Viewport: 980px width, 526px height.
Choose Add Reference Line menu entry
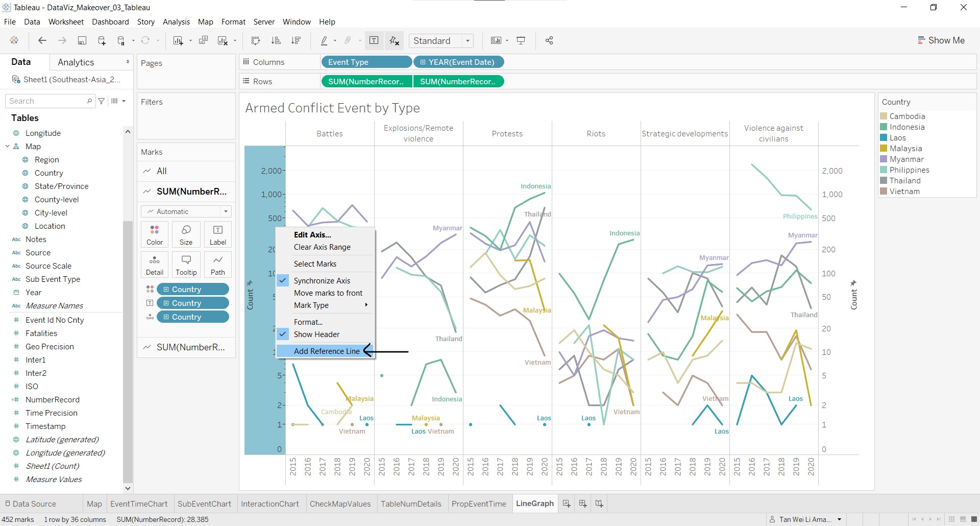[326, 351]
